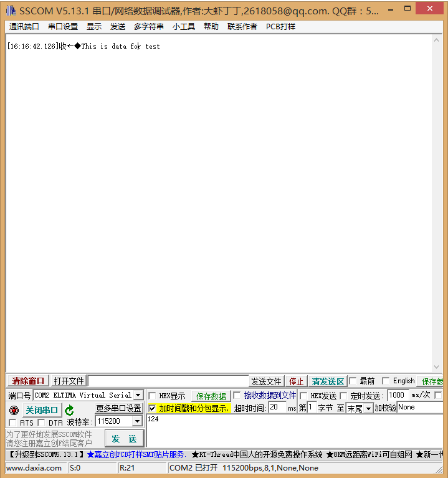Click the red record indicator icon
This screenshot has height=478, width=448.
click(14, 410)
